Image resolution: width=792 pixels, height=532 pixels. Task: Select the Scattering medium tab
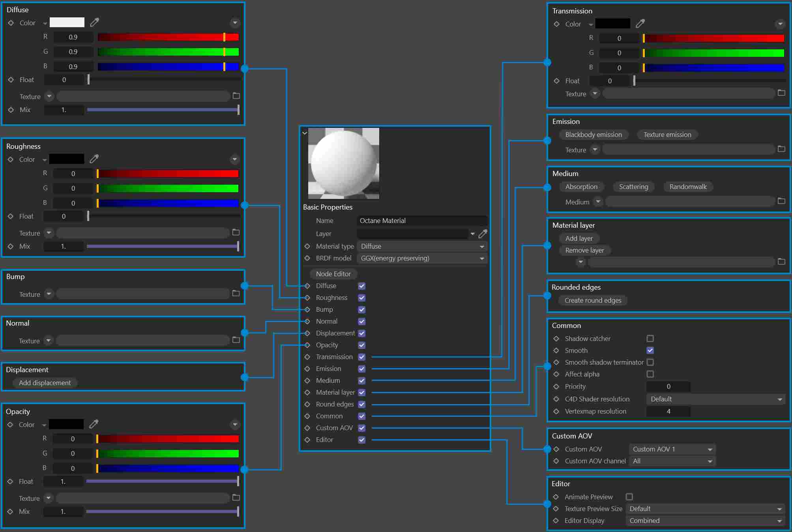click(633, 186)
